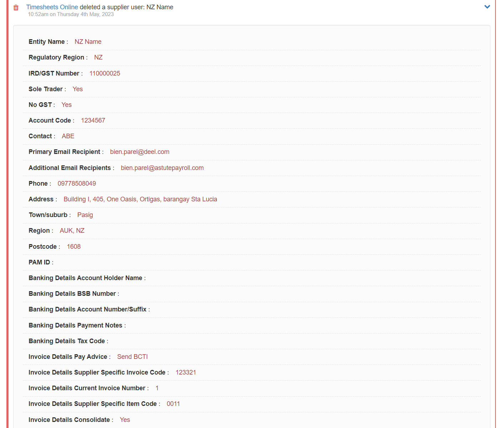
Task: Click the Supplier Specific Item Code 0011
Action: [x=173, y=404]
